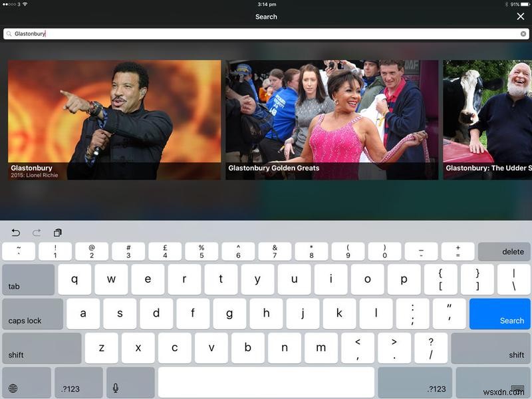The image size is (532, 399).
Task: Toggle the left shift key
Action: [x=41, y=348]
